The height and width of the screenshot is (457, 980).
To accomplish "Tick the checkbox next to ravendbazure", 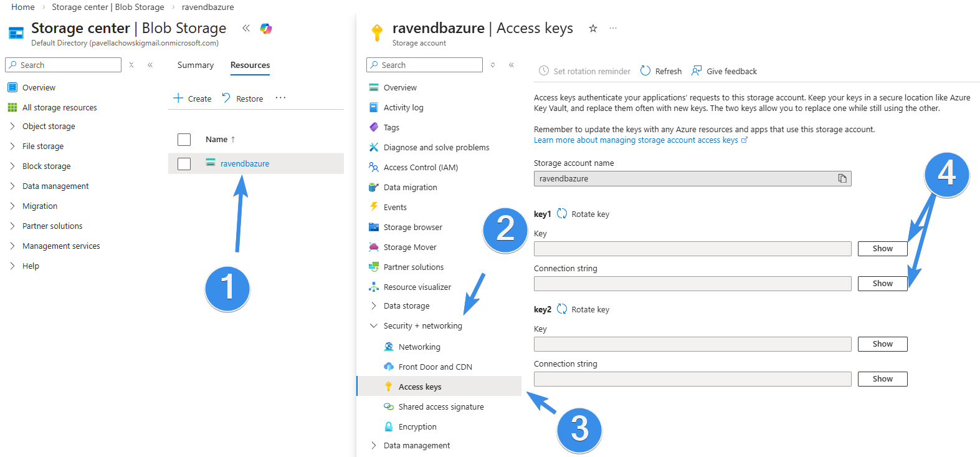I will tap(184, 164).
